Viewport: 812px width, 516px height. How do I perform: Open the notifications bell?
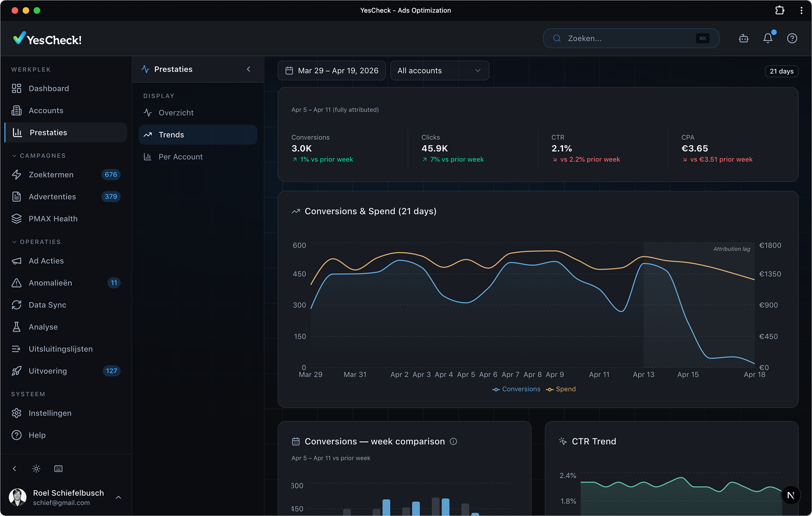point(768,38)
